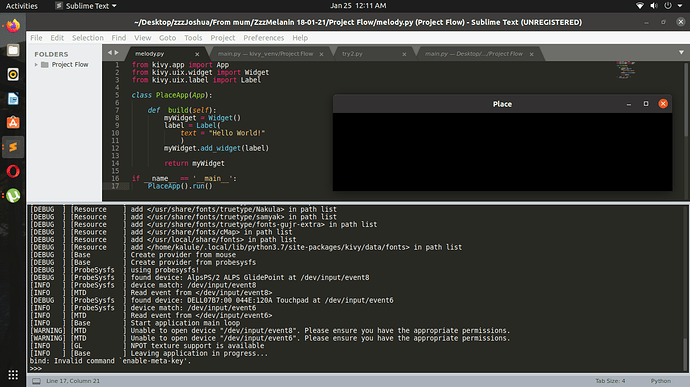Screen dimensions: 690x387
Task: Click FOLDERS heading in sidebar
Action: click(51, 54)
